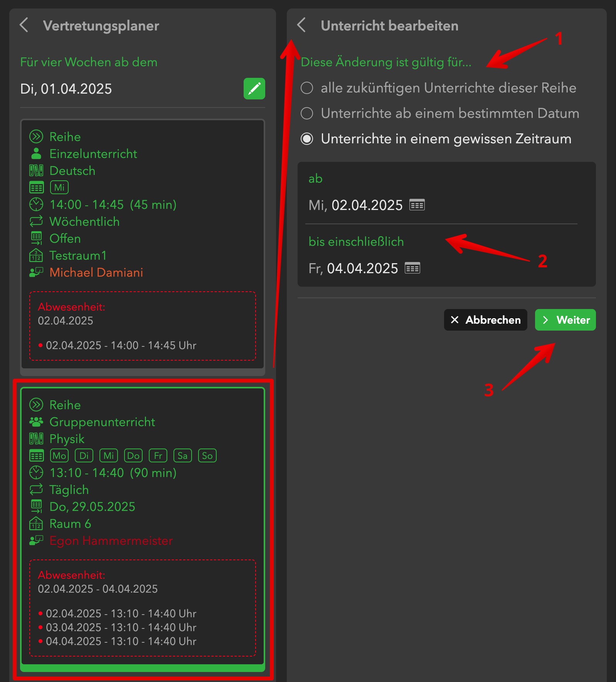Screen dimensions: 616x682
Task: Go back from Vertretungsplaner panel
Action: [x=24, y=25]
